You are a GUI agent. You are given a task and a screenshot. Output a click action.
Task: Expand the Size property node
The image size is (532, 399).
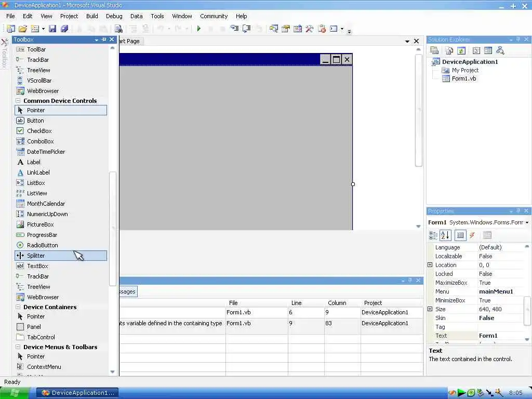(430, 309)
